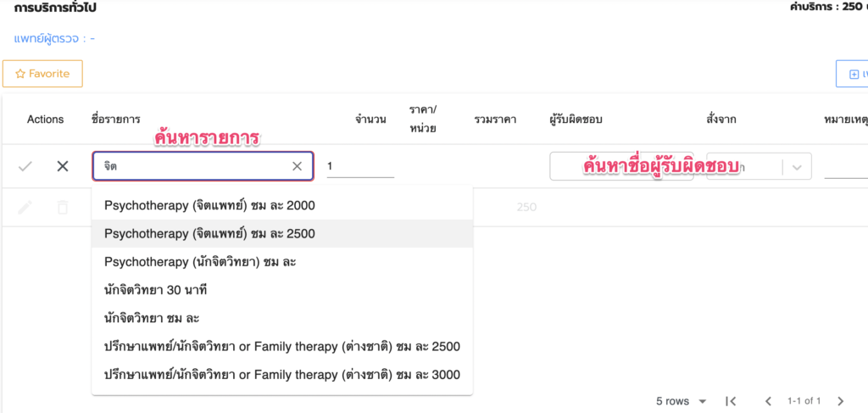The image size is (868, 413).
Task: Click the trash delete icon in second row
Action: pyautogui.click(x=63, y=207)
